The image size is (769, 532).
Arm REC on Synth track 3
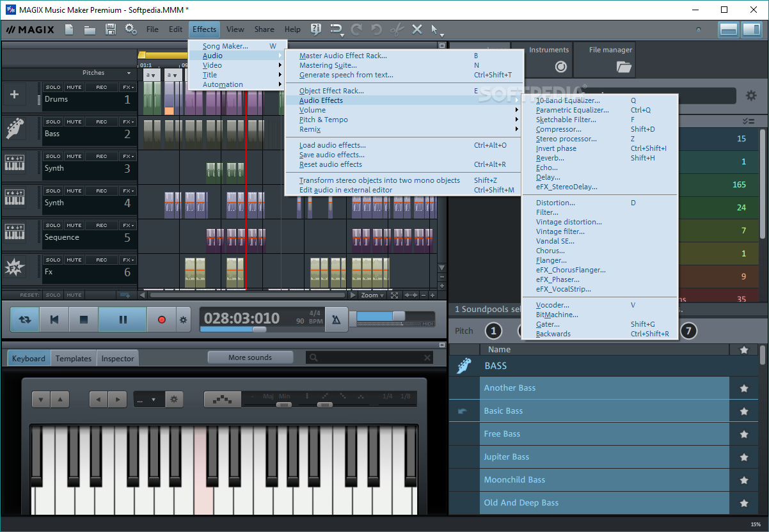(x=102, y=156)
